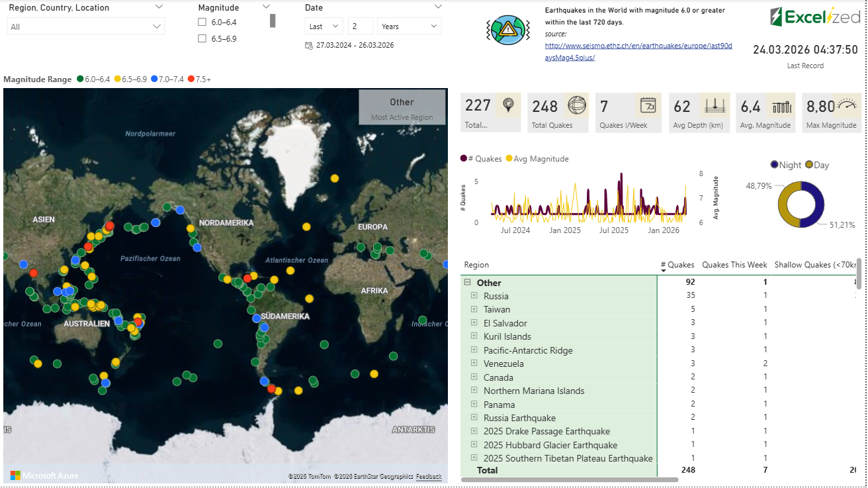Click the calendar icon beside the date range

(309, 45)
